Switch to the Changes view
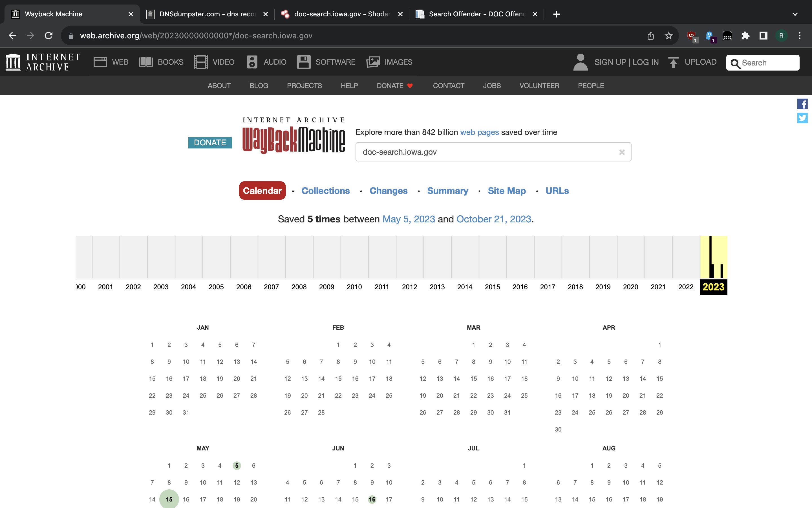Screen dimensions: 812x508 [389, 191]
